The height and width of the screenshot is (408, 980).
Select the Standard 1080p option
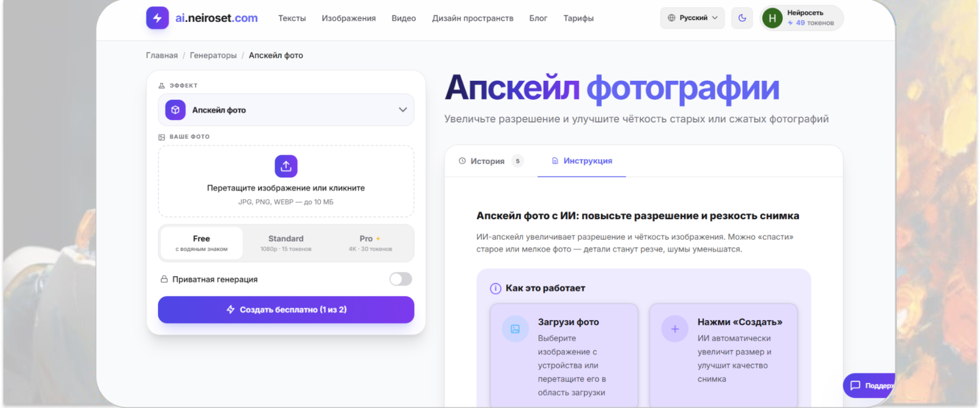pos(286,243)
